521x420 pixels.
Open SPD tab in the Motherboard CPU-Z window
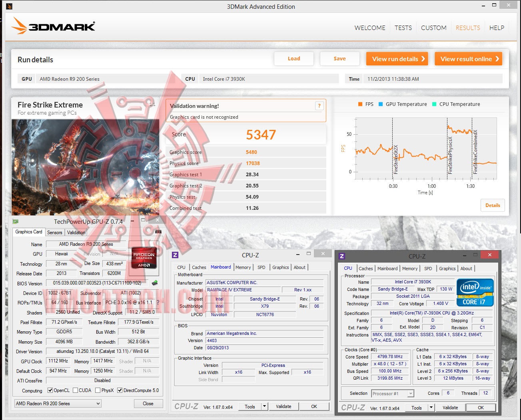261,267
